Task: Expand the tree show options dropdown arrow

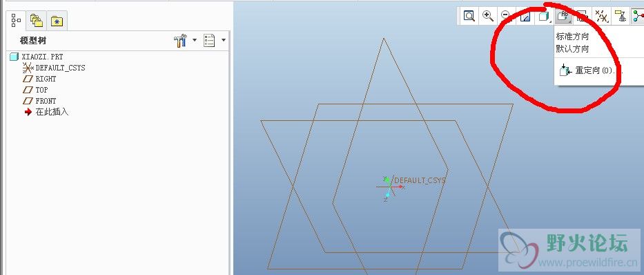Action: [224, 40]
